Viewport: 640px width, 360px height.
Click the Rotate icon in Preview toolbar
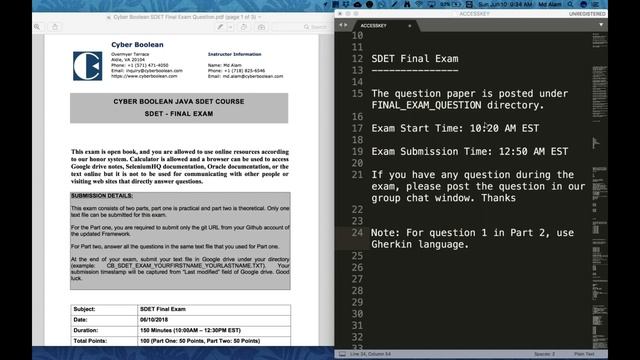(x=244, y=27)
